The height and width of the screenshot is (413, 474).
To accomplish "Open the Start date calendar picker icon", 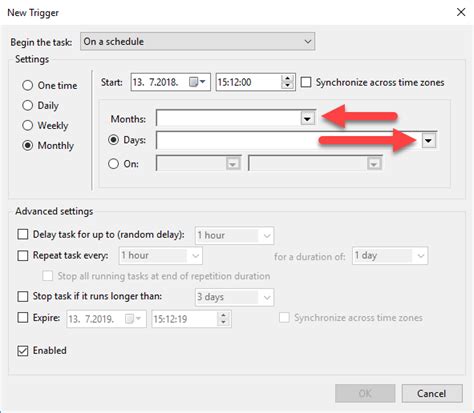I will (x=197, y=82).
